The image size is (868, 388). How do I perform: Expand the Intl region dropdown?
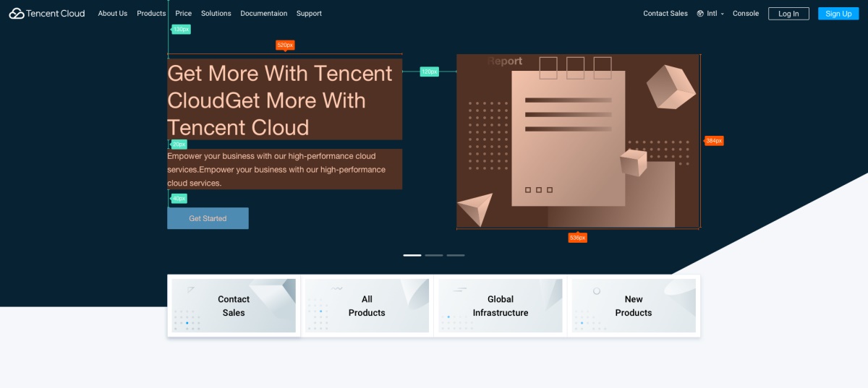click(715, 13)
